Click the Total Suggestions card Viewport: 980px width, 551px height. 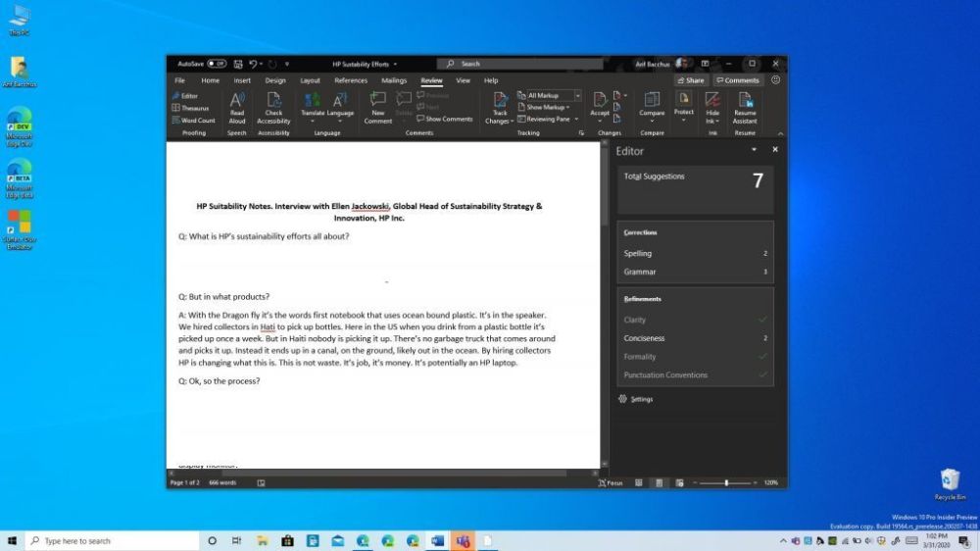point(695,190)
